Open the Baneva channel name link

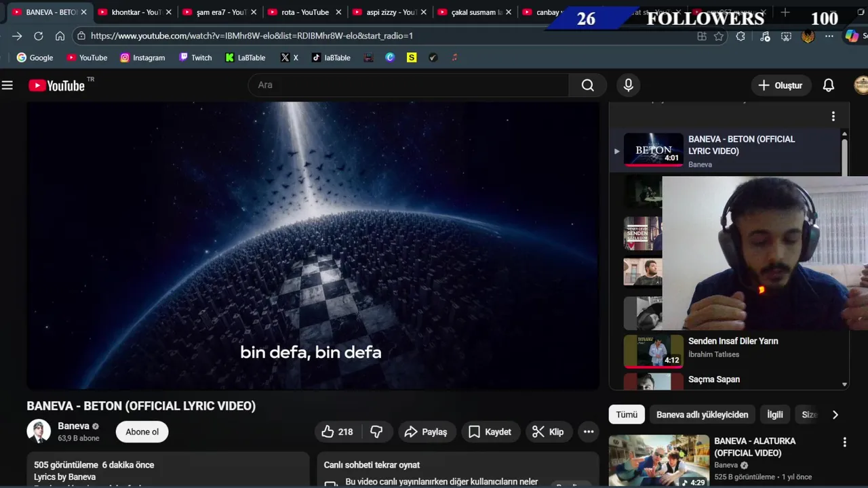point(73,426)
